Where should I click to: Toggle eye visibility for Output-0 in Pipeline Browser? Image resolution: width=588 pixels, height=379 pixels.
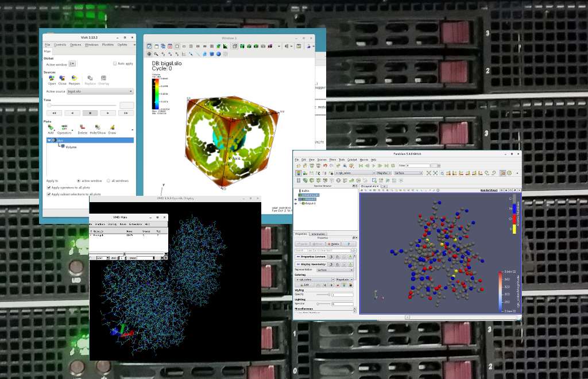(296, 199)
